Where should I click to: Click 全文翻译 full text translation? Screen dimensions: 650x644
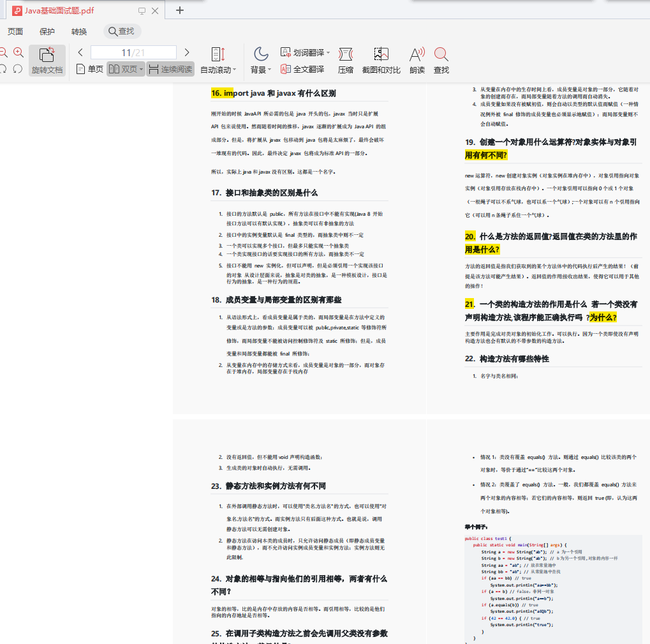[x=302, y=70]
